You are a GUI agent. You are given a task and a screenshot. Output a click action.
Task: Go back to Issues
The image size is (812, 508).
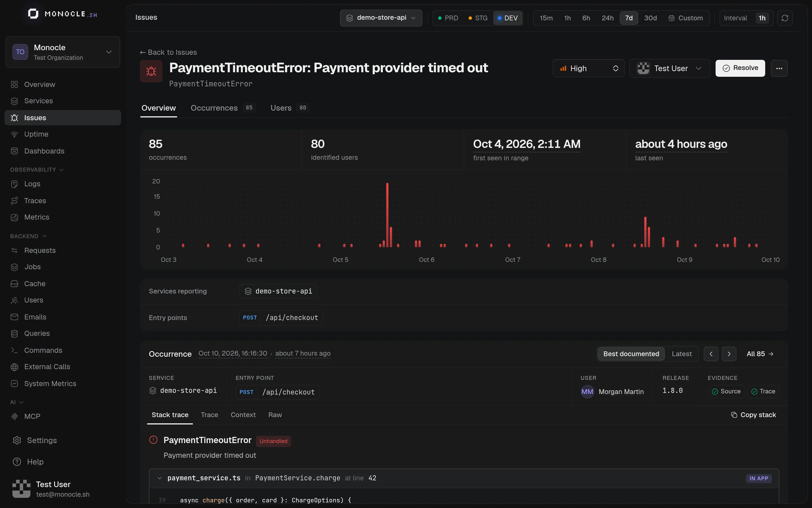tap(168, 52)
